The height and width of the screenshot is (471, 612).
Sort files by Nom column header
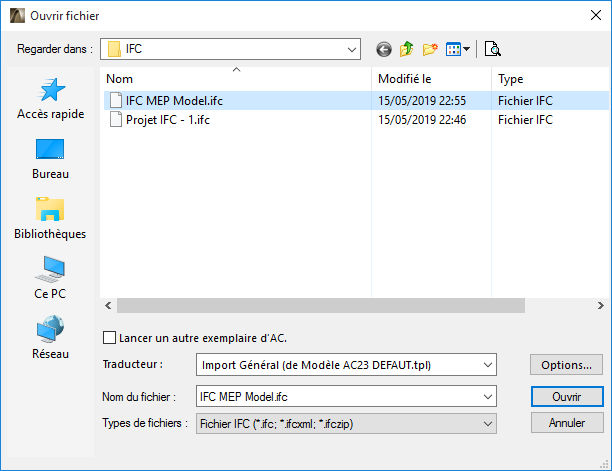[x=236, y=78]
